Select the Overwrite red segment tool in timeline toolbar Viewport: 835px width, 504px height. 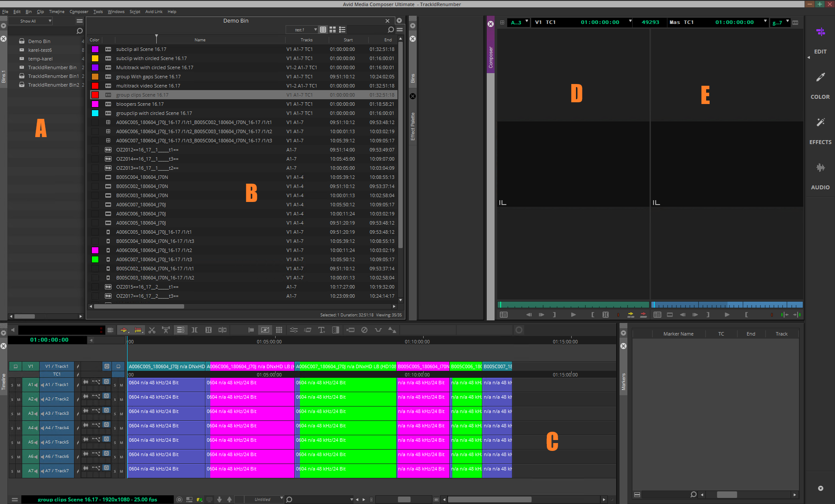[x=138, y=330]
